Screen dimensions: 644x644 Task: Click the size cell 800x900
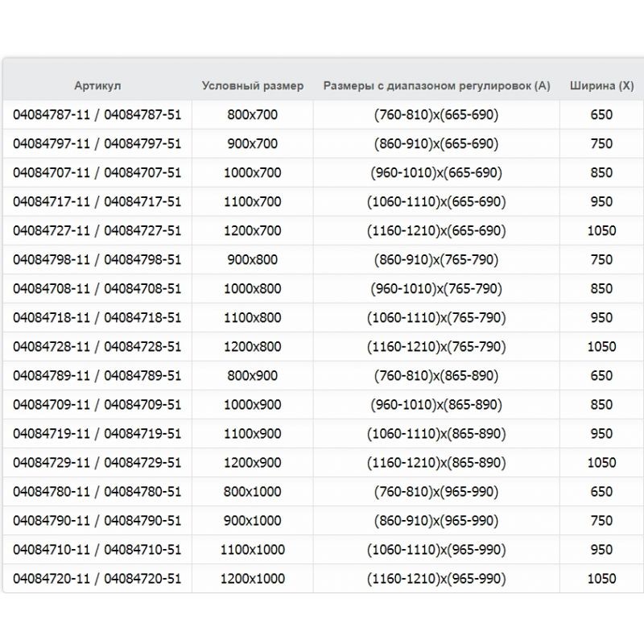point(253,376)
